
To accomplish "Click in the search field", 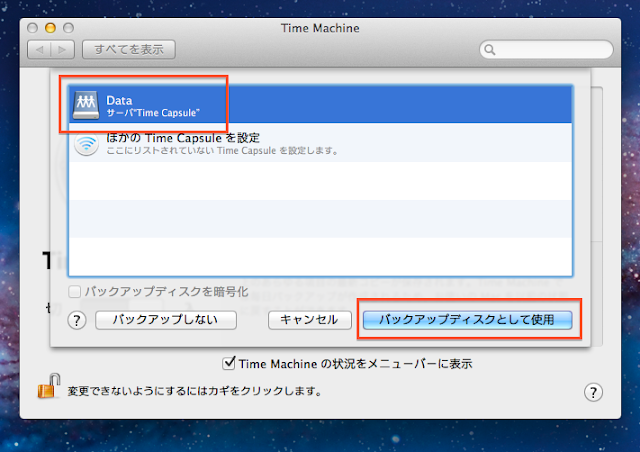I will point(546,50).
